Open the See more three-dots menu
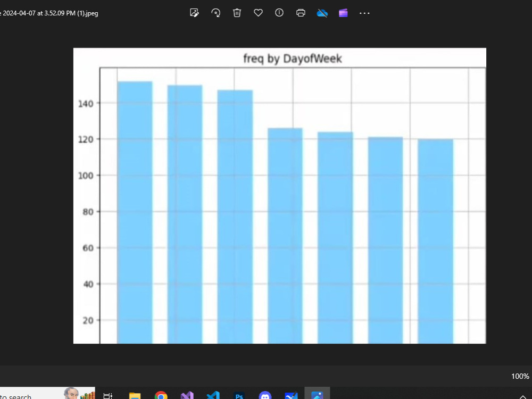This screenshot has height=399, width=532. (x=364, y=13)
